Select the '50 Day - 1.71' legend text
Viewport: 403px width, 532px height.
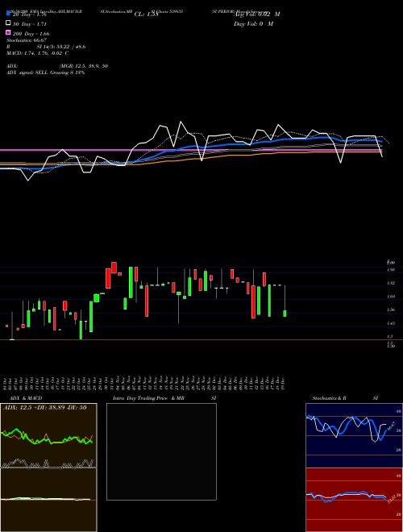tap(30, 24)
